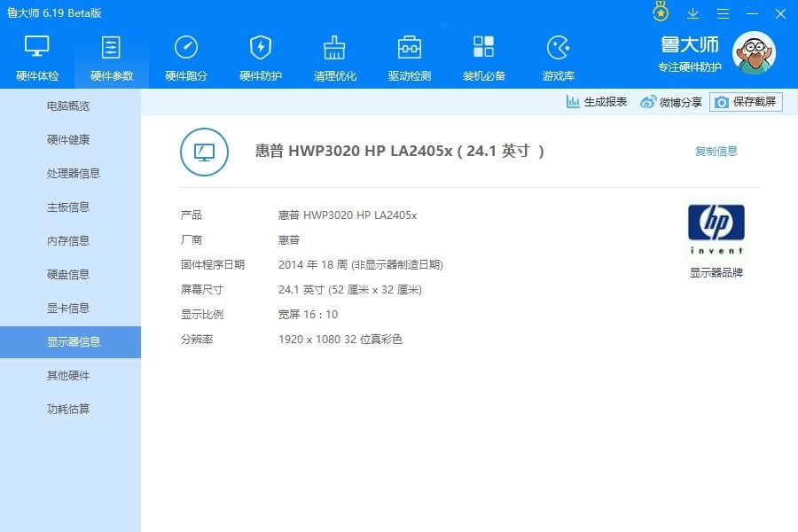798x532 pixels.
Task: Select the 显示器信息 sidebar item
Action: pos(70,342)
